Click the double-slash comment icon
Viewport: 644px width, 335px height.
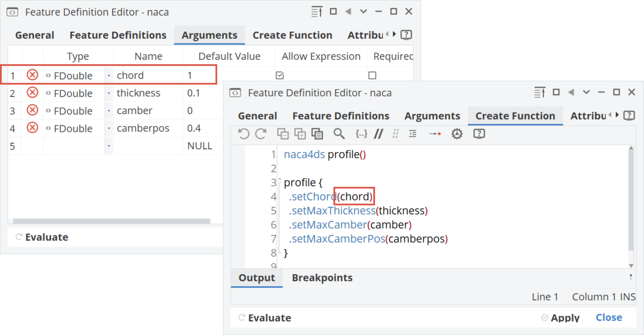[x=379, y=134]
